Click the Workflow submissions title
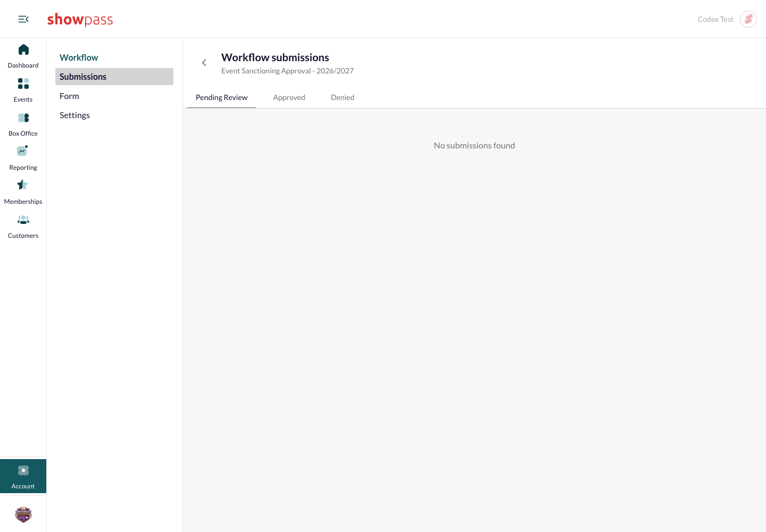 coord(275,57)
